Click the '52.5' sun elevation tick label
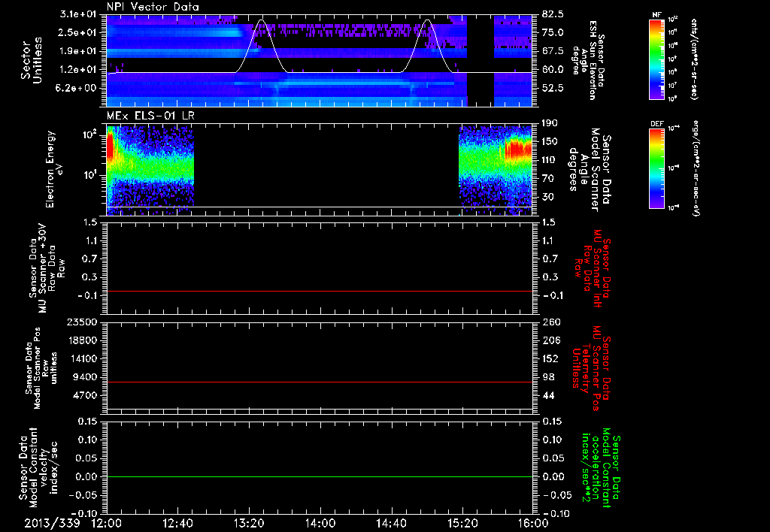770x532 pixels. (x=553, y=89)
